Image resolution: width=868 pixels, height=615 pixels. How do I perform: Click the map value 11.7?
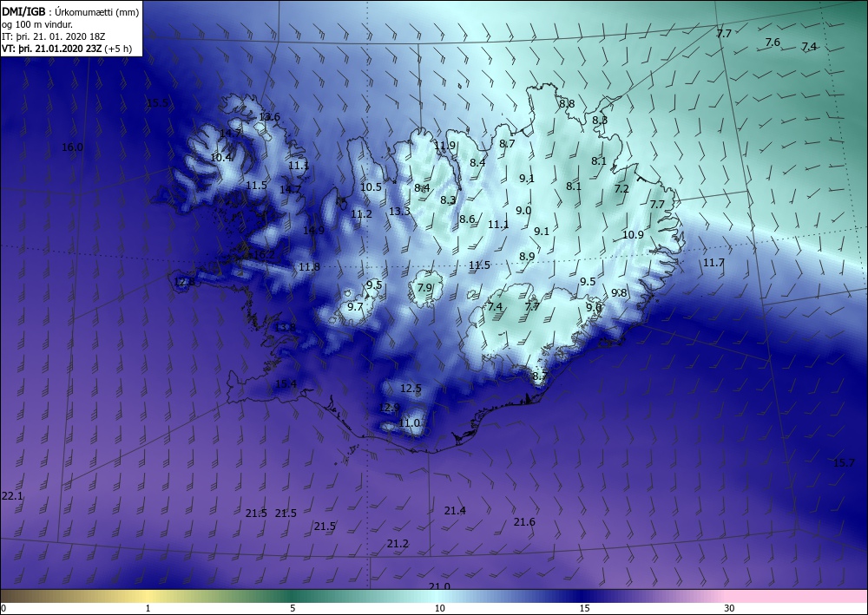click(713, 263)
